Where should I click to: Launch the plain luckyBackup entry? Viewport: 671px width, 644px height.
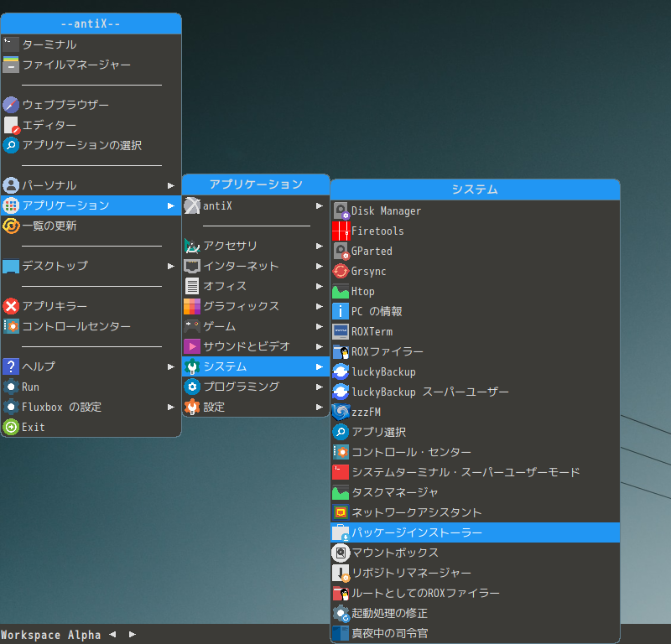[x=475, y=371]
